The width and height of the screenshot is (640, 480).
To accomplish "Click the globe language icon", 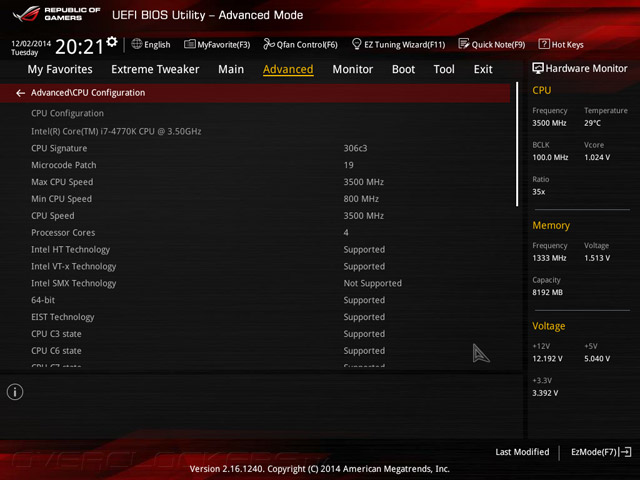I will (137, 44).
